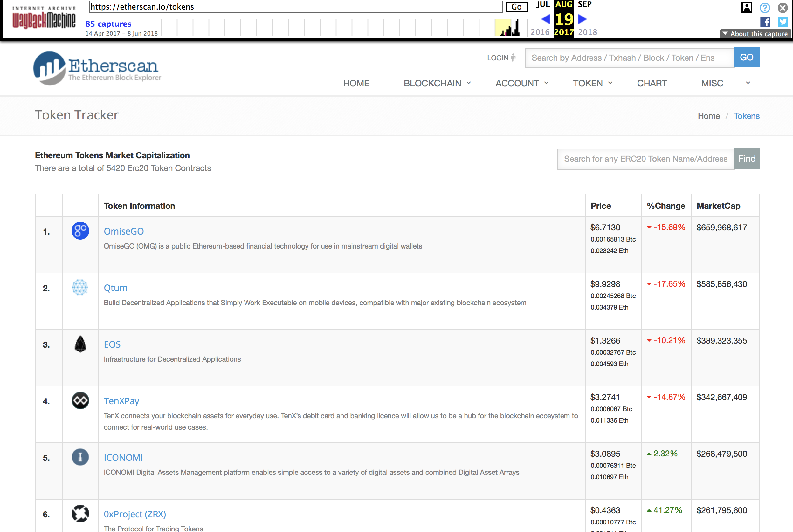Open the CHART menu item
793x532 pixels.
pos(652,83)
